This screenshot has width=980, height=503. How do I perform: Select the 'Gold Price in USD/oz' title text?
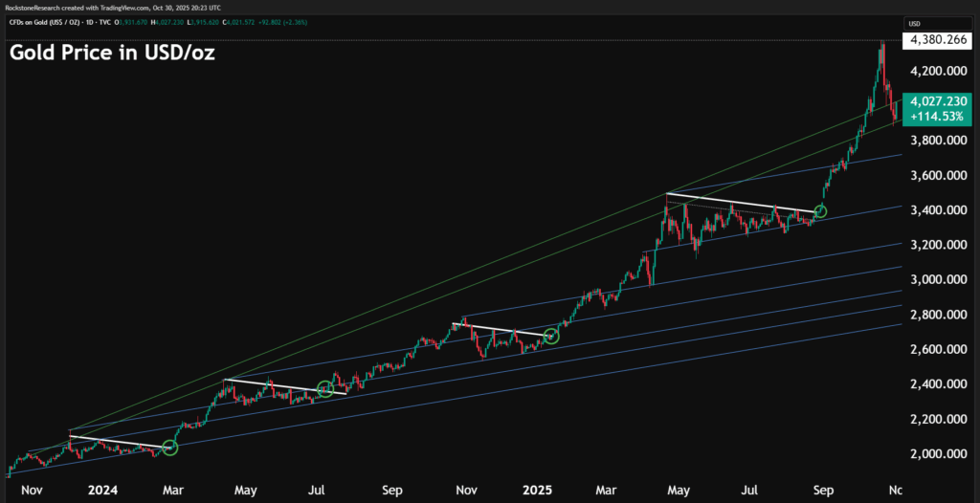click(112, 54)
